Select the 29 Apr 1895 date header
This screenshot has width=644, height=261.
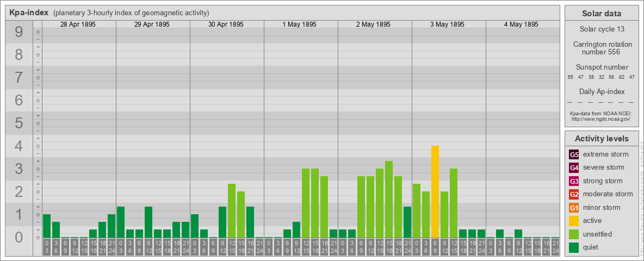click(152, 24)
